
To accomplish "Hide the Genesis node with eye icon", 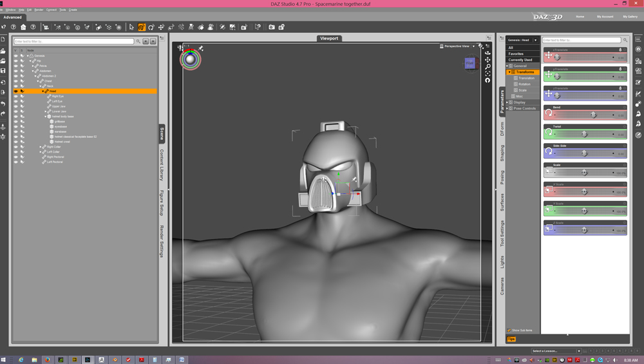I will pos(16,55).
